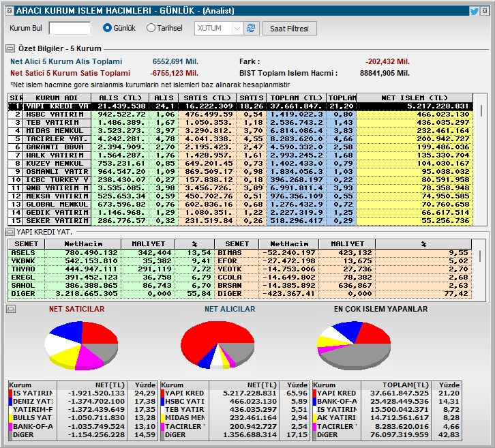
Task: Click the NetHacim header in buyers table
Action: click(x=82, y=244)
